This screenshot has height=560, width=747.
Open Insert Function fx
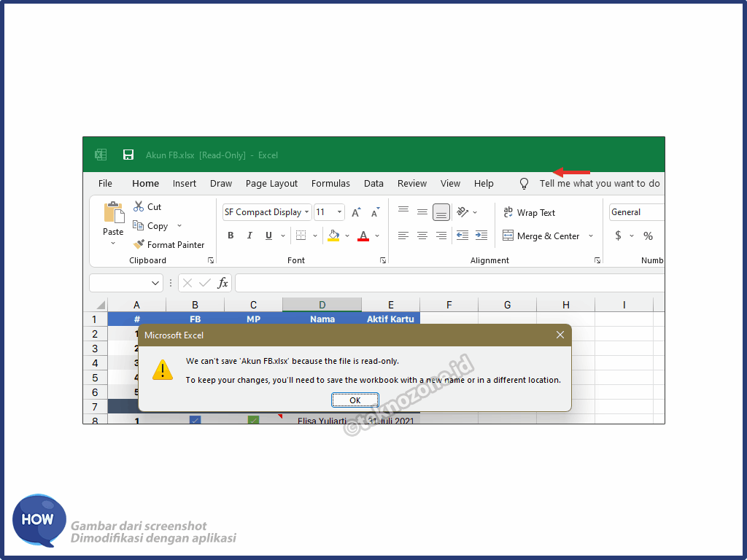pyautogui.click(x=222, y=283)
